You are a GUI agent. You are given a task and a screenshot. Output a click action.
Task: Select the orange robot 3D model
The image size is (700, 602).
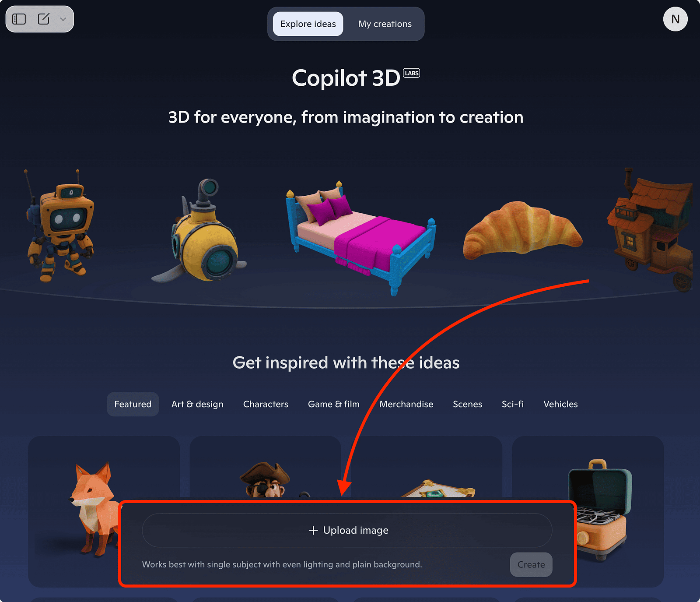[x=59, y=226]
